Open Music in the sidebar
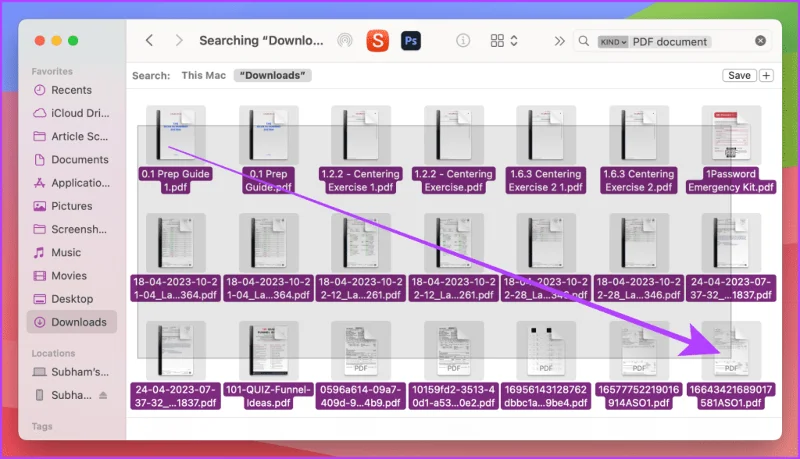 pos(71,252)
